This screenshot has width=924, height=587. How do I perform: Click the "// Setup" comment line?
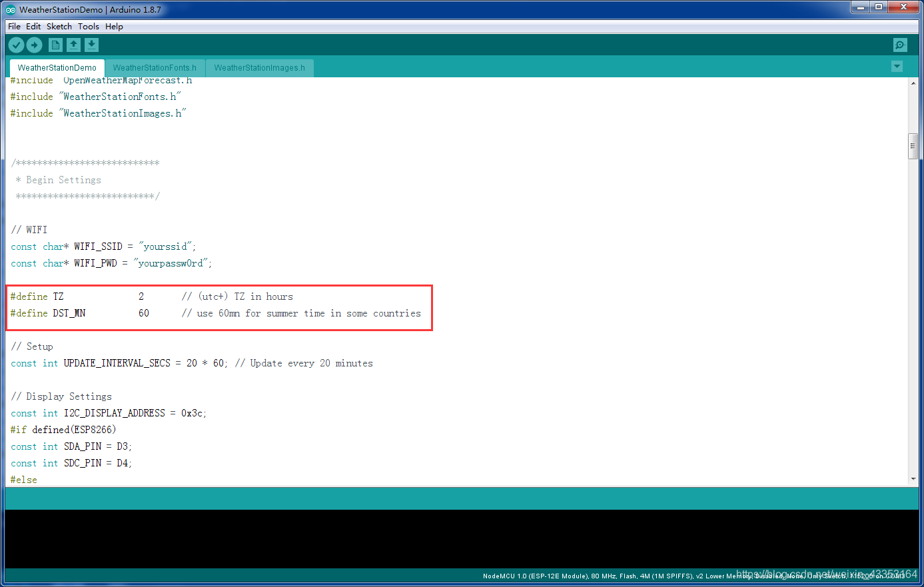32,346
